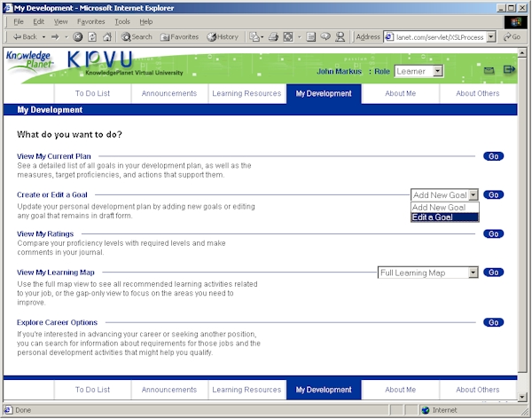Click the address bar URL field
This screenshot has height=419, width=532.
pyautogui.click(x=440, y=37)
